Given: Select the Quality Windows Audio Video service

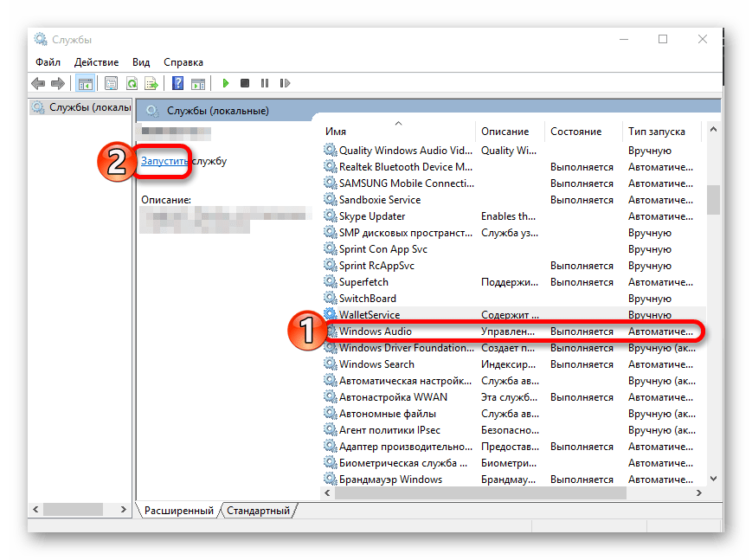Looking at the screenshot, I should (x=513, y=151).
